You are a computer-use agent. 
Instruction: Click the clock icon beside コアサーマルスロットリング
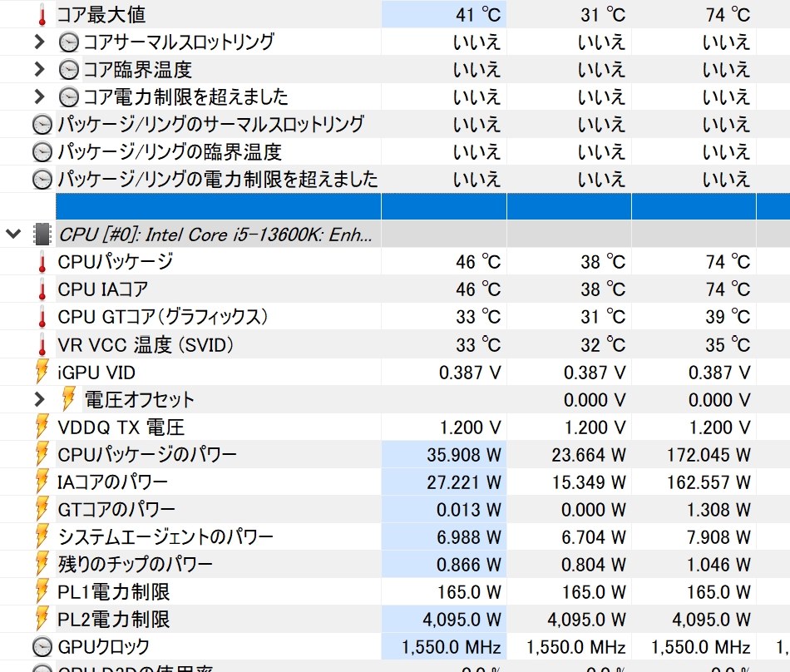pyautogui.click(x=68, y=42)
